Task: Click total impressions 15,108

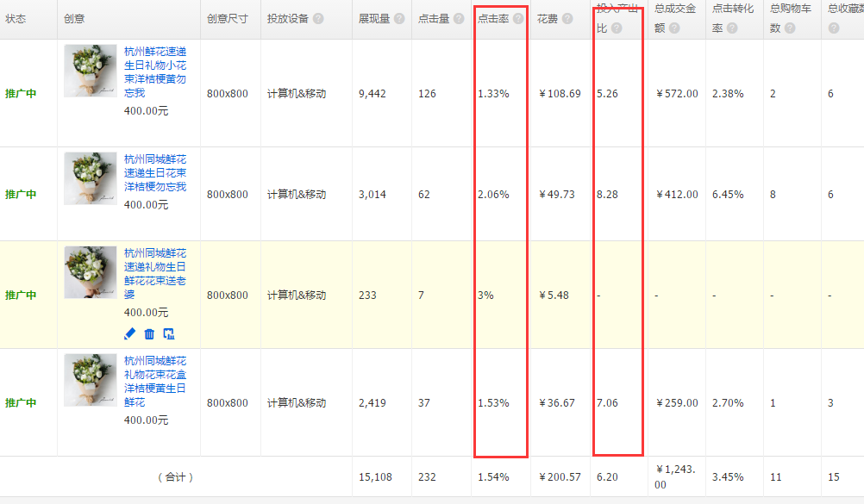Action: point(375,477)
